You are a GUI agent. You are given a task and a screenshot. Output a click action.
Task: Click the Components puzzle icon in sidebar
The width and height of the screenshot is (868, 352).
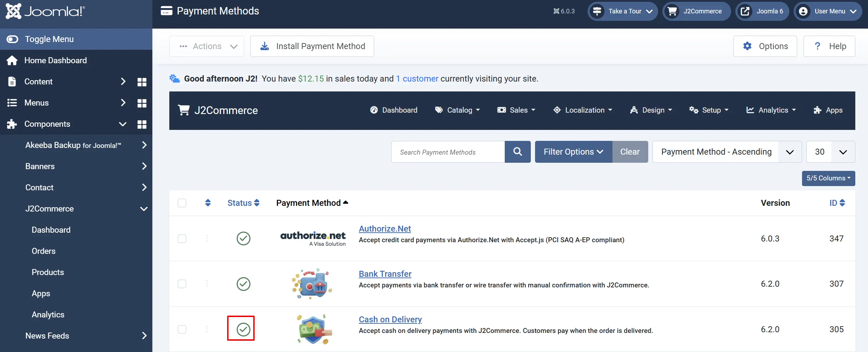[x=12, y=124]
